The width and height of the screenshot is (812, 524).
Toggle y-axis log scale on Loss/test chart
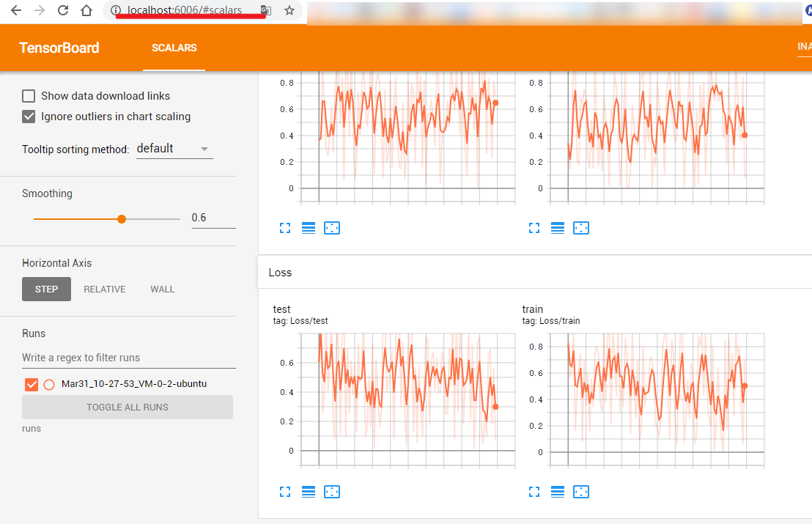tap(308, 491)
